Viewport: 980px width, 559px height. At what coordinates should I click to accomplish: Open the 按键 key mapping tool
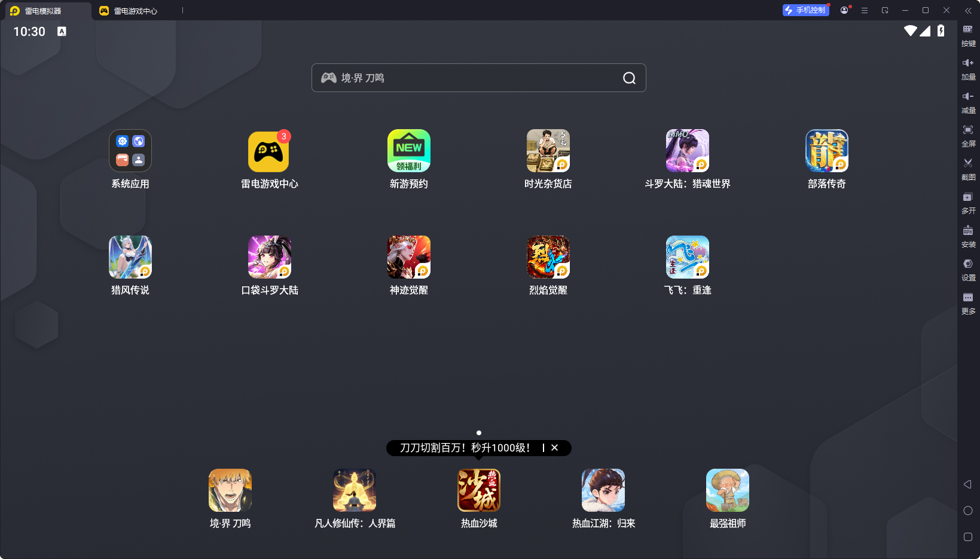pos(968,36)
